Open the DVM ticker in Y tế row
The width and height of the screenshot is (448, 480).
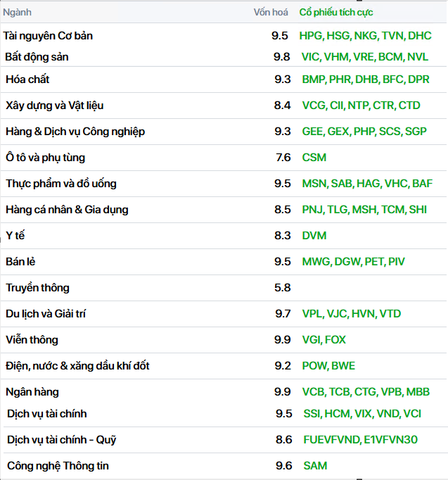coord(315,236)
